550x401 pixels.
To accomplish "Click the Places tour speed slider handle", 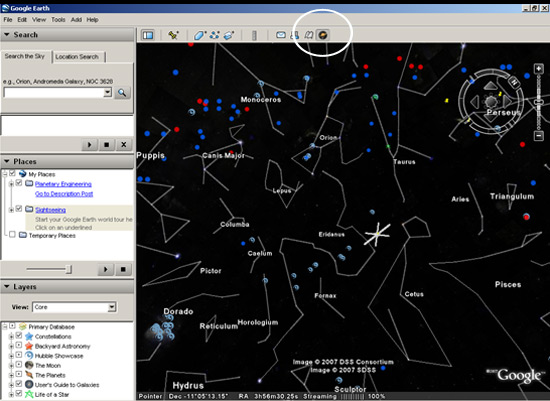I will click(69, 269).
